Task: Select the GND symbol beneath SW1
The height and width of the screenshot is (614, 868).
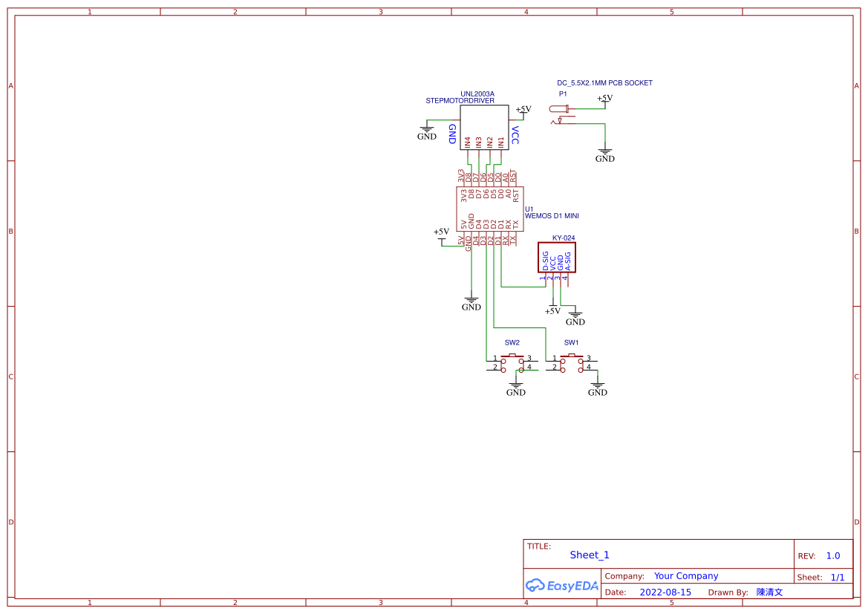Action: pyautogui.click(x=596, y=385)
